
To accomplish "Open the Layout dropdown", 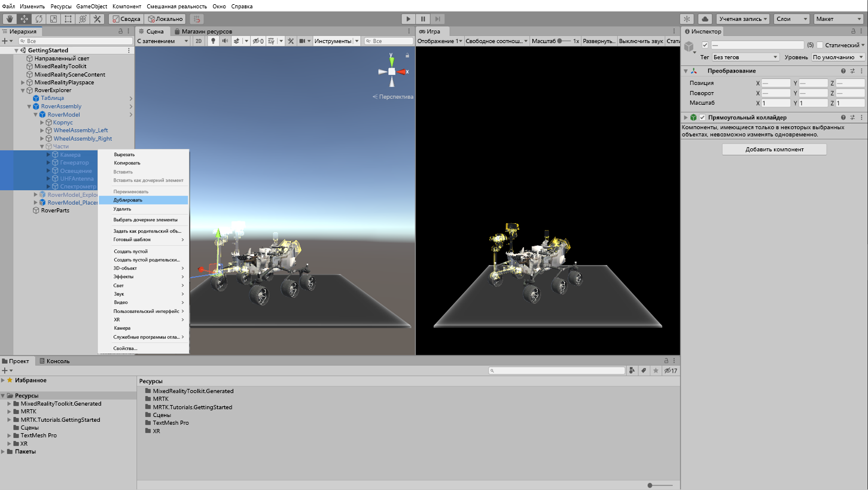I will [837, 19].
